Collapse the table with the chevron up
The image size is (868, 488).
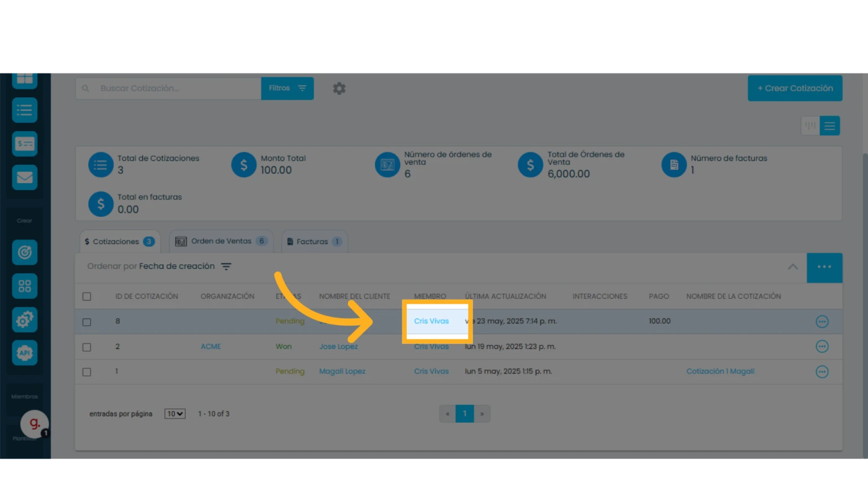[793, 267]
